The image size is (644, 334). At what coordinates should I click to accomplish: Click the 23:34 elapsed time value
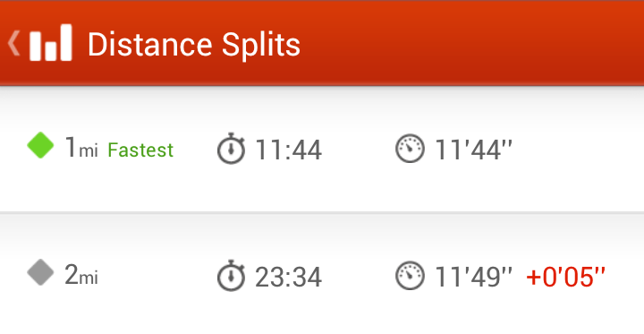[288, 277]
